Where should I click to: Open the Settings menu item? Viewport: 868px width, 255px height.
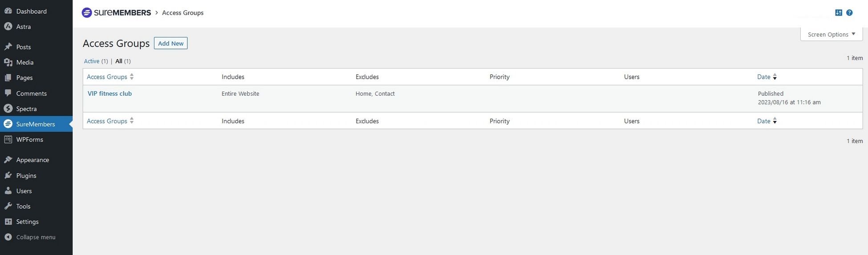(27, 222)
